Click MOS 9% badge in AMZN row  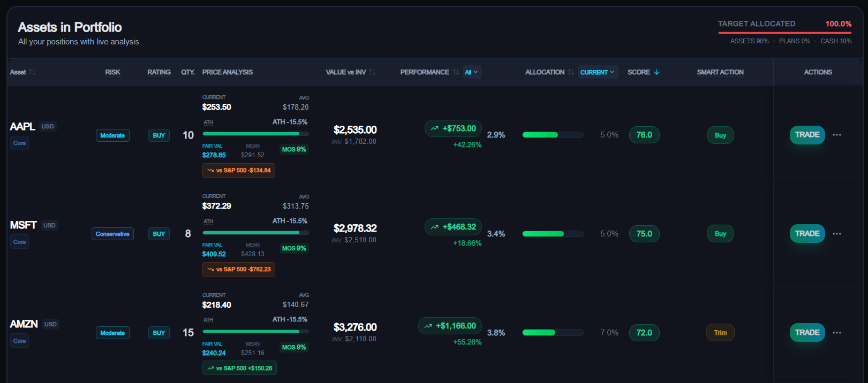pyautogui.click(x=294, y=347)
